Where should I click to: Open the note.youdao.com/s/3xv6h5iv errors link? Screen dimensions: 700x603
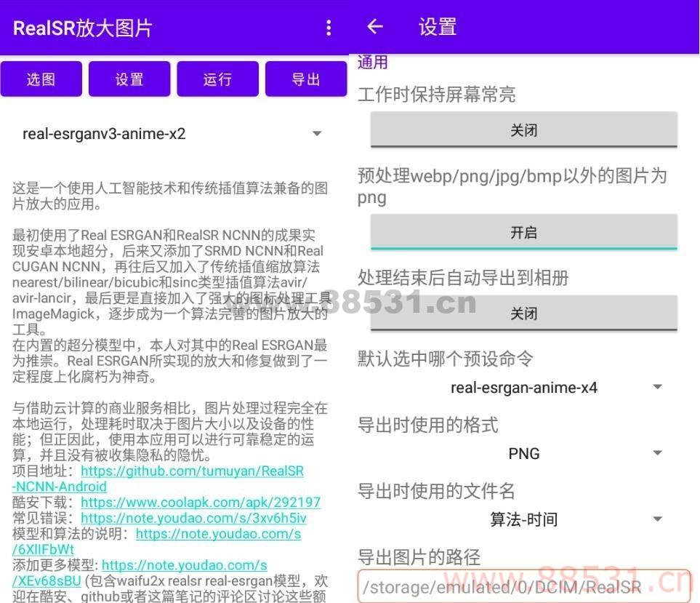coord(193,518)
